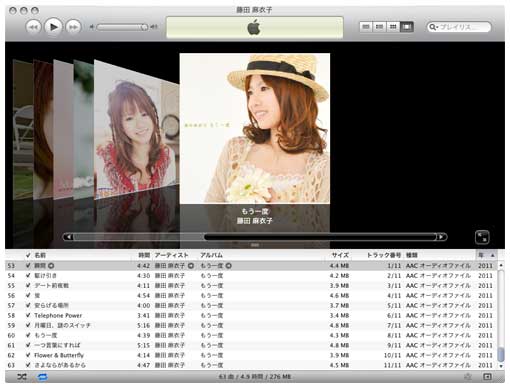Image resolution: width=510 pixels, height=388 pixels.
Task: Click the down arrow of the list scrollbar
Action: [501, 366]
